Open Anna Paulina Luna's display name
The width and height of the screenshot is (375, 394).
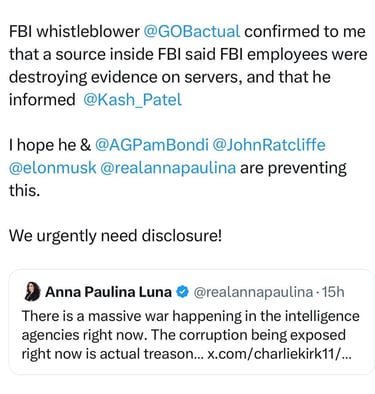108,292
